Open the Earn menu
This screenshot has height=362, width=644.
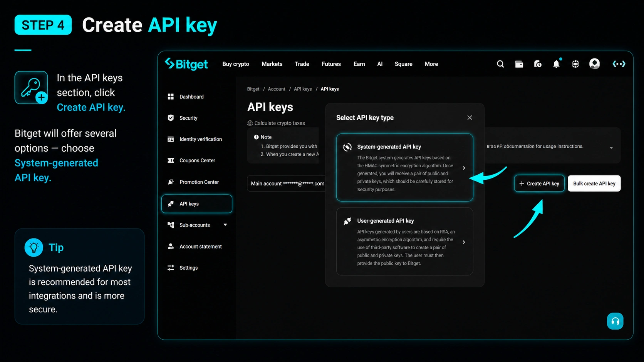(x=359, y=64)
